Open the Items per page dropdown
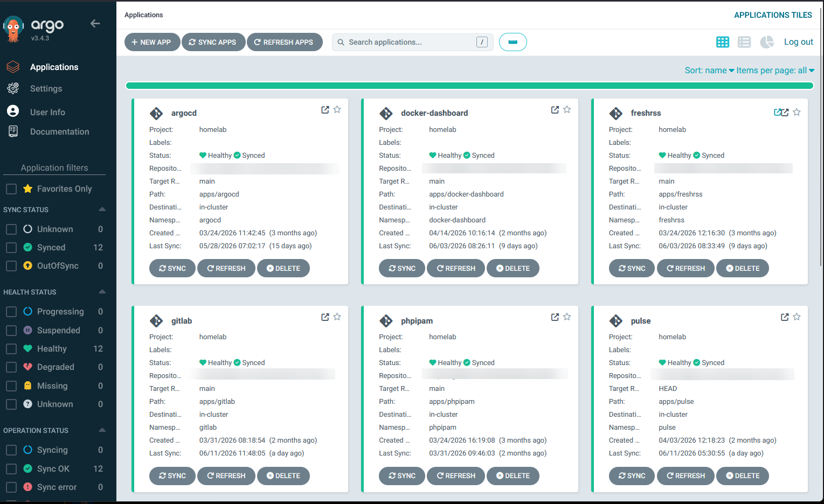Viewport: 824px width, 504px height. [x=775, y=71]
